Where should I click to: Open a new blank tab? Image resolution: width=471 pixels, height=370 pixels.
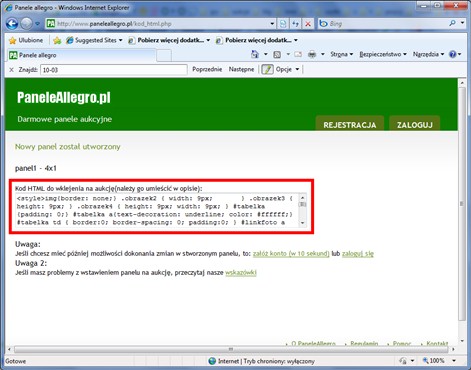point(164,55)
